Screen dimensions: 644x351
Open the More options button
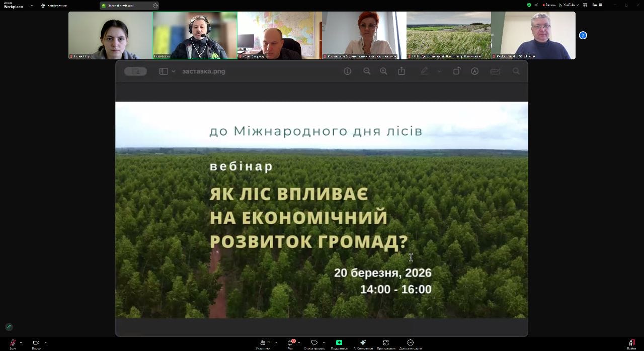pyautogui.click(x=410, y=343)
